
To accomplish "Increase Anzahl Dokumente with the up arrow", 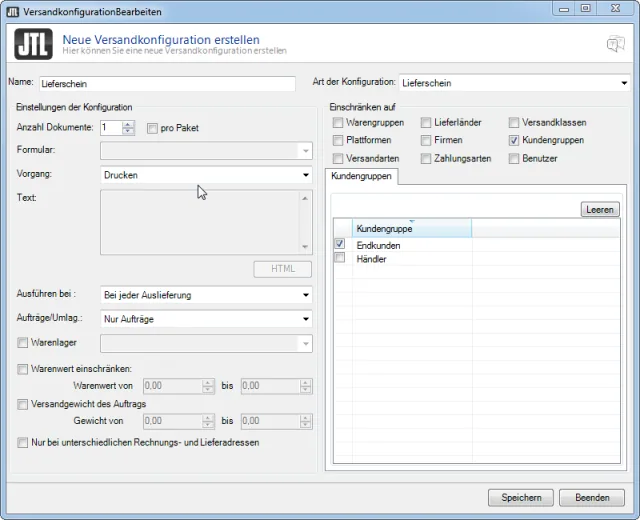I will pos(128,124).
